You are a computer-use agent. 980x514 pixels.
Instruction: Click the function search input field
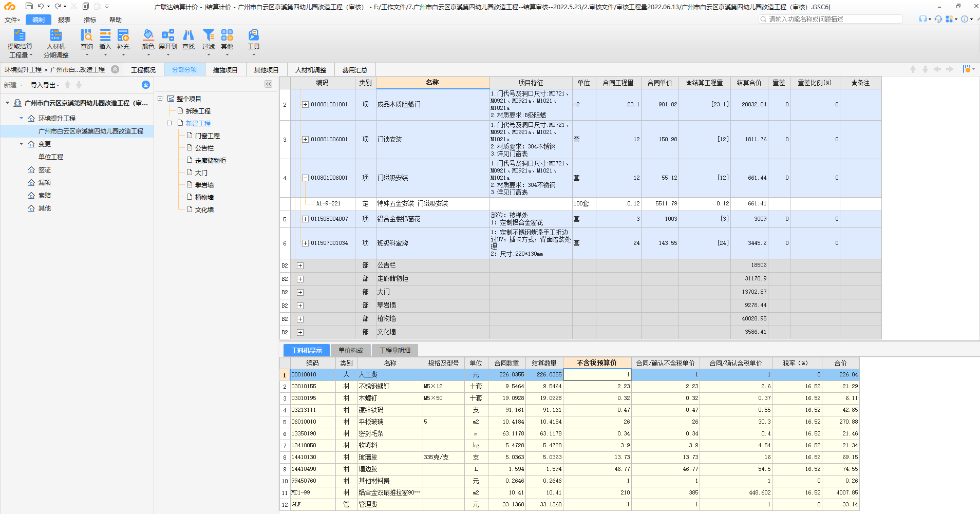point(831,19)
